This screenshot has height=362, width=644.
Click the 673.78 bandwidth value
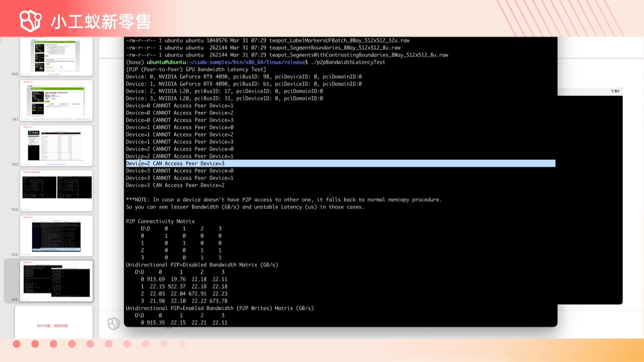coord(218,301)
